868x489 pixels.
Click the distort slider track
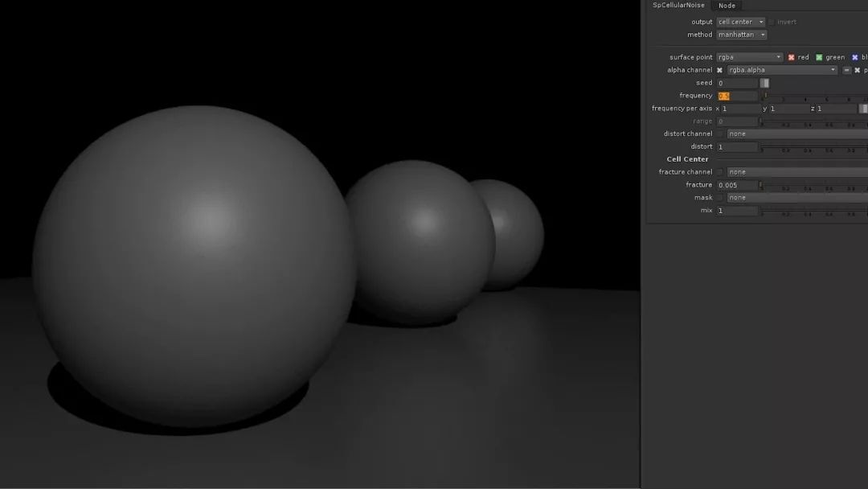812,146
